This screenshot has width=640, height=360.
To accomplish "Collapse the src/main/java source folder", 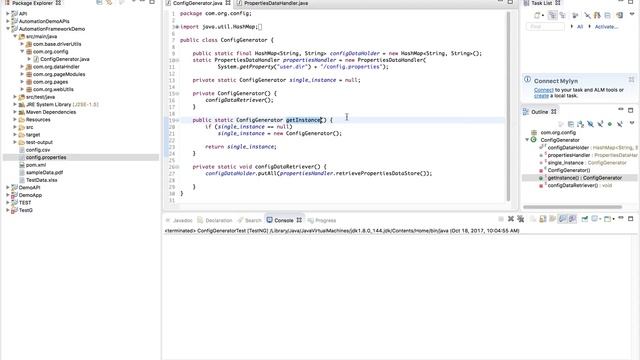I will click(15, 36).
